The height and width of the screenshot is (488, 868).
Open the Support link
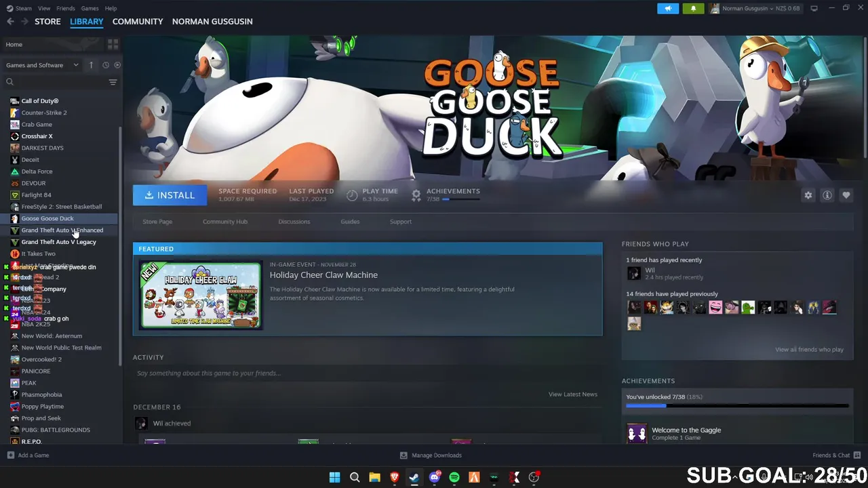tap(401, 222)
